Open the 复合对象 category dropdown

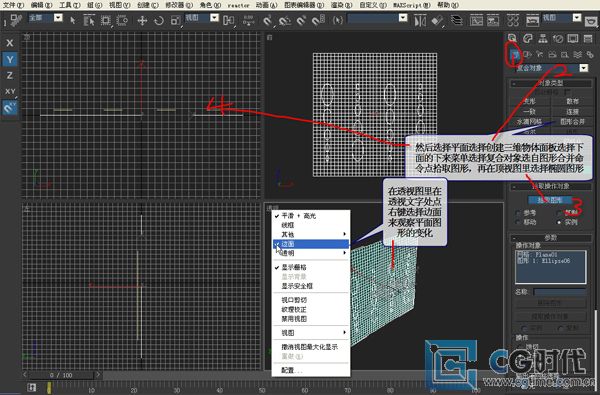point(584,68)
